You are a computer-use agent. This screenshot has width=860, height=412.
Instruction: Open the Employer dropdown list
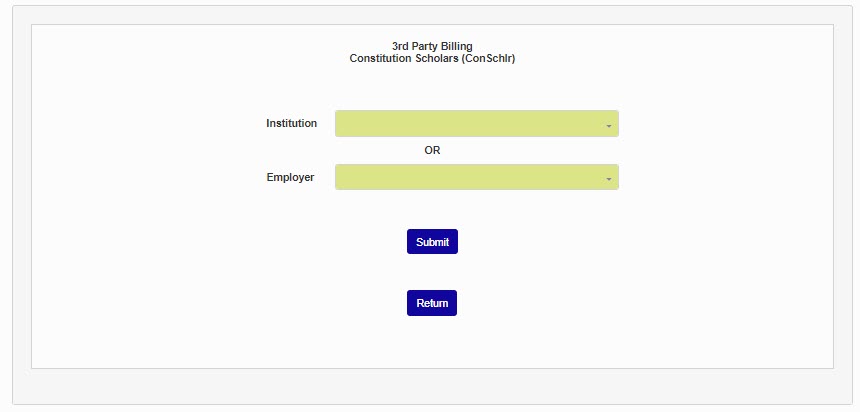[476, 178]
